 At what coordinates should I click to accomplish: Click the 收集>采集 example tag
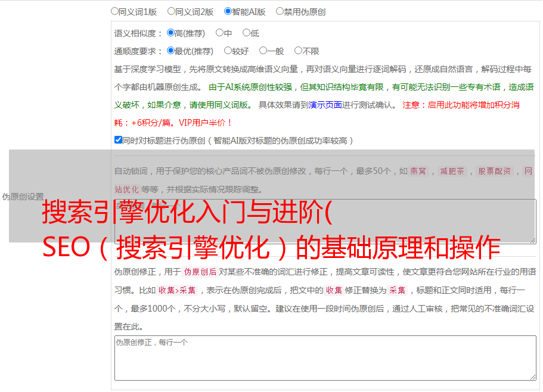coord(177,290)
